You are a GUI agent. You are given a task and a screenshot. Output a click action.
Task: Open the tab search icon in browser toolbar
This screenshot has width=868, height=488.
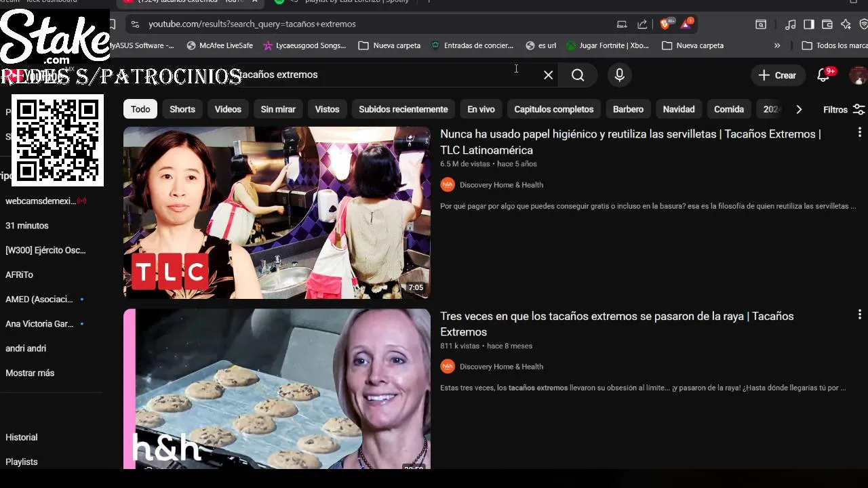761,24
